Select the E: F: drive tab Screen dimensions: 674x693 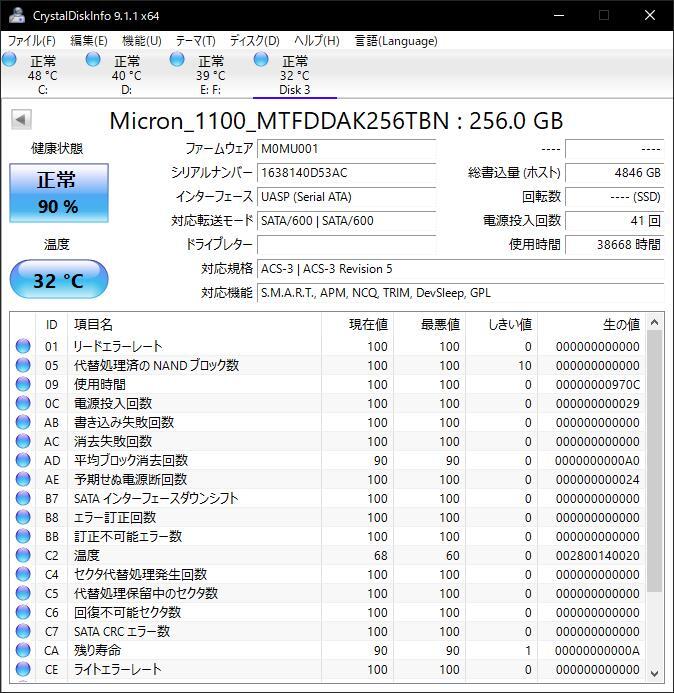[210, 75]
